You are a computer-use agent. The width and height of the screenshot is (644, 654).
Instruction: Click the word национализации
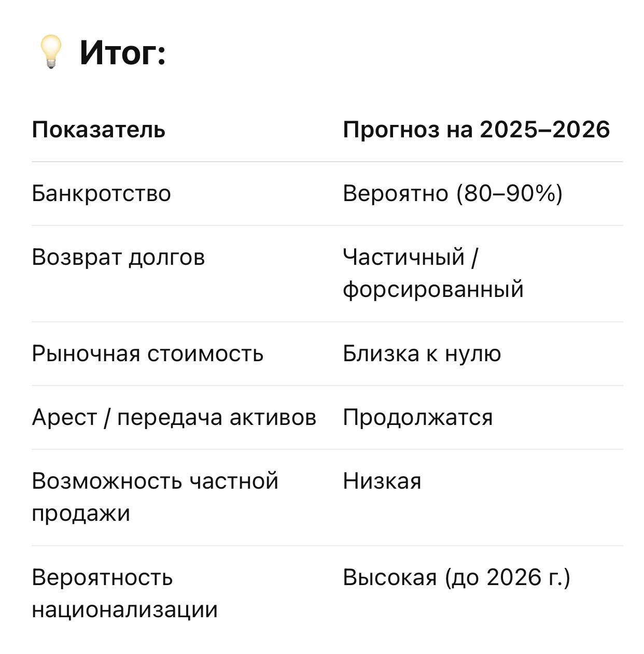tap(124, 610)
